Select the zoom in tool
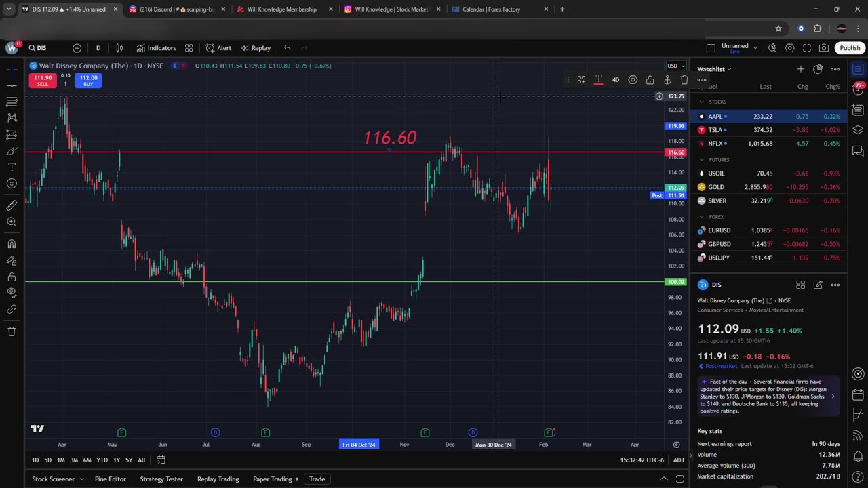This screenshot has height=488, width=868. click(x=12, y=222)
